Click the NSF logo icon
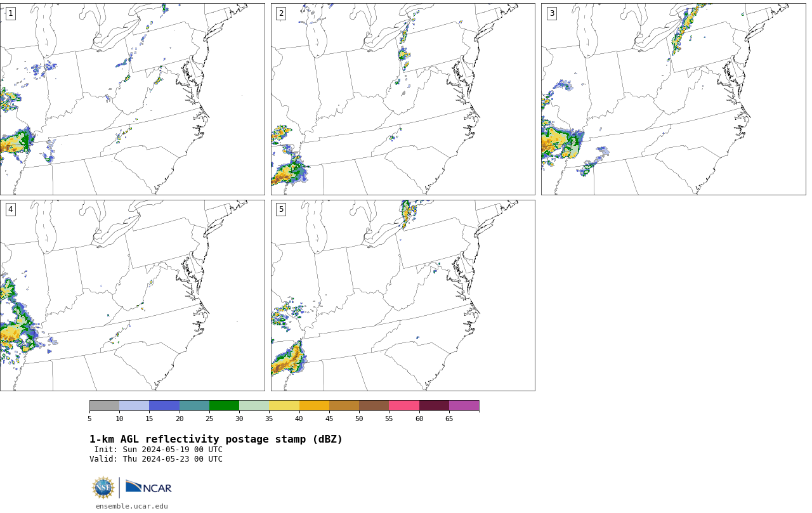Viewport: 812px width, 513px height. 103,488
